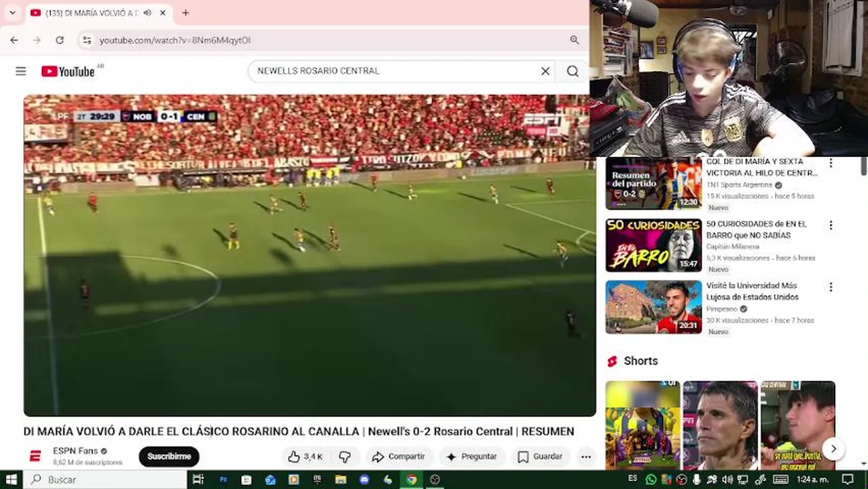
Task: Click Pimpeano channel name
Action: [722, 309]
